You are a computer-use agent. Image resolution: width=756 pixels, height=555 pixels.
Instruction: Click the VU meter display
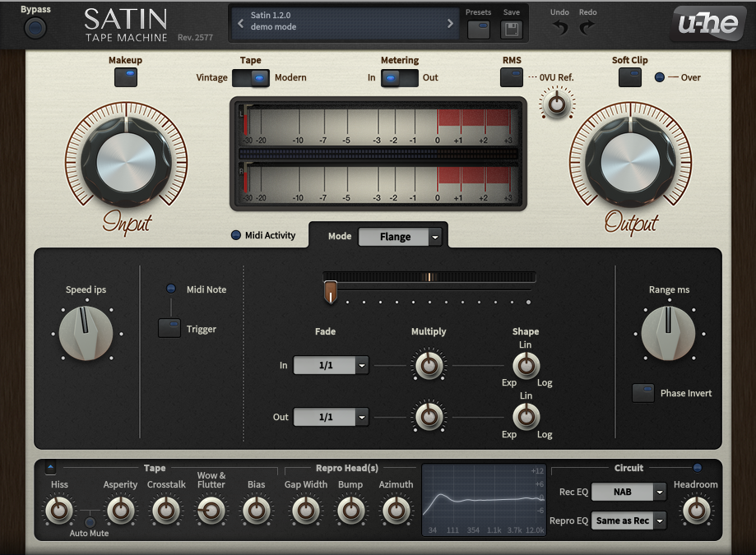tap(378, 154)
